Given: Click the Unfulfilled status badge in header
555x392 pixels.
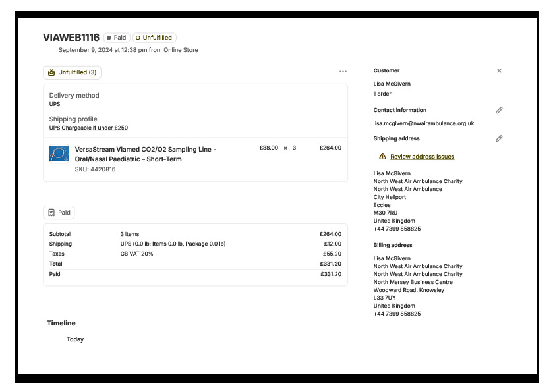Looking at the screenshot, I should point(154,38).
